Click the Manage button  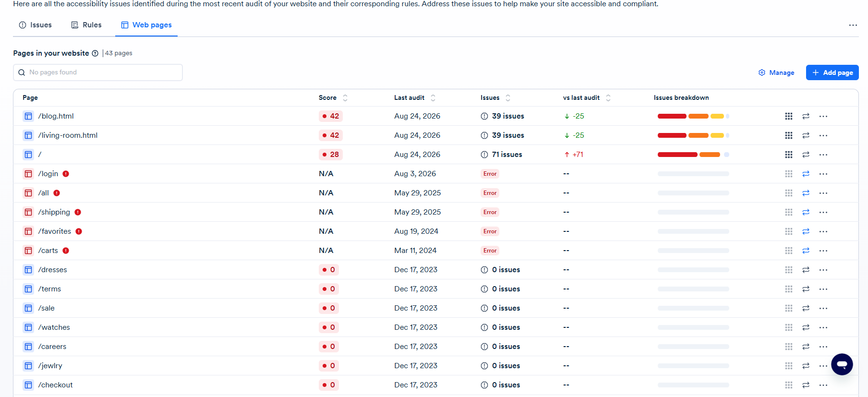776,72
